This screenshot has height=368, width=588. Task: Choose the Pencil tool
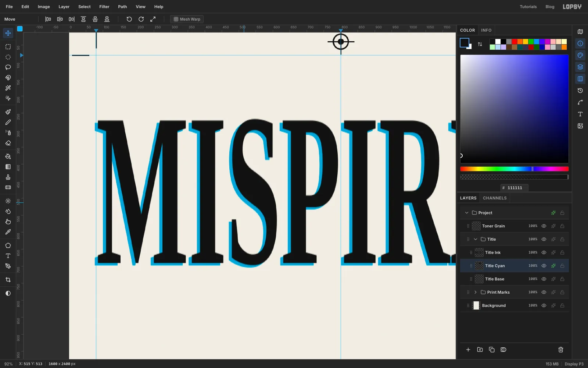pos(8,122)
